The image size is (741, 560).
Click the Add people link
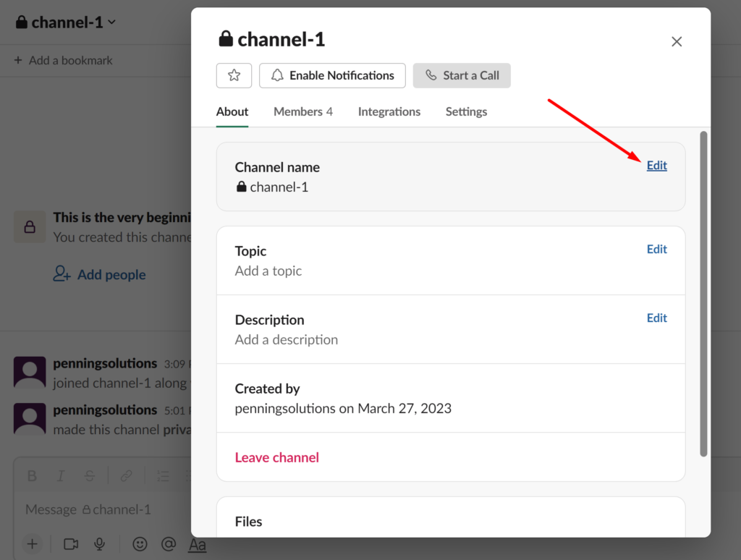(x=111, y=274)
